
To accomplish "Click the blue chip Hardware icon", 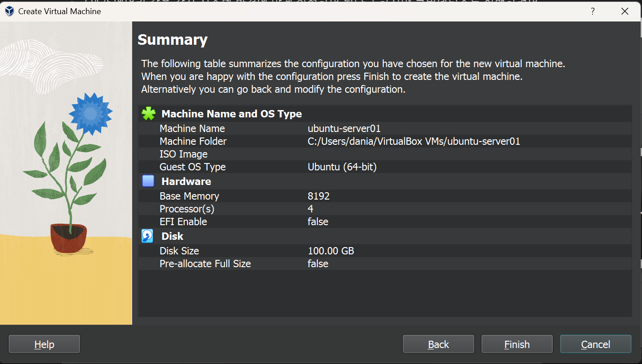I will (148, 181).
